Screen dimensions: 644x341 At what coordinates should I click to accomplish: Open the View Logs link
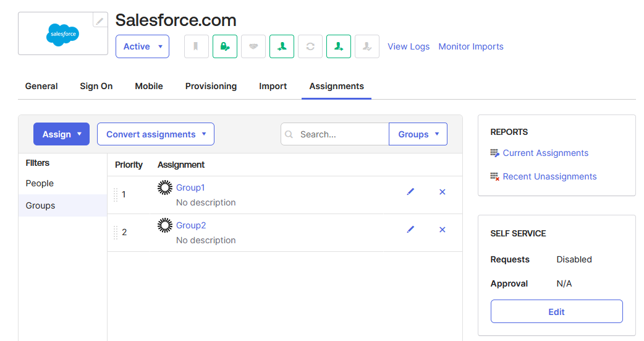point(408,46)
